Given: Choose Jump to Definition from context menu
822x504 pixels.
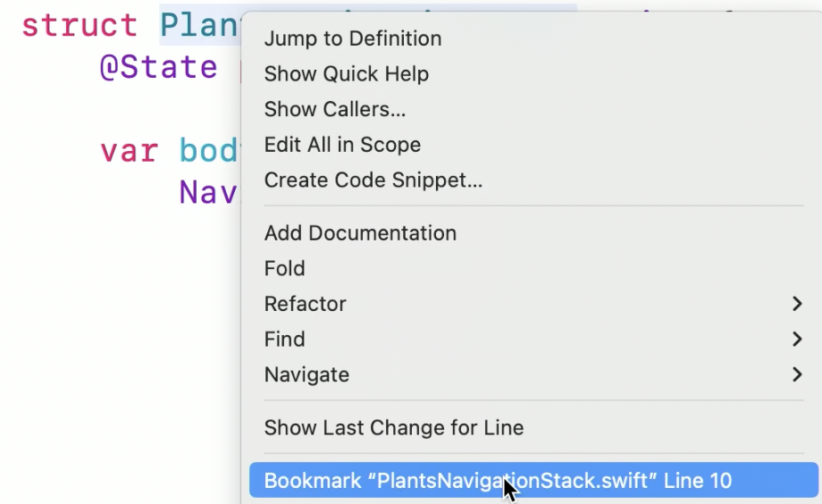Looking at the screenshot, I should point(533,38).
